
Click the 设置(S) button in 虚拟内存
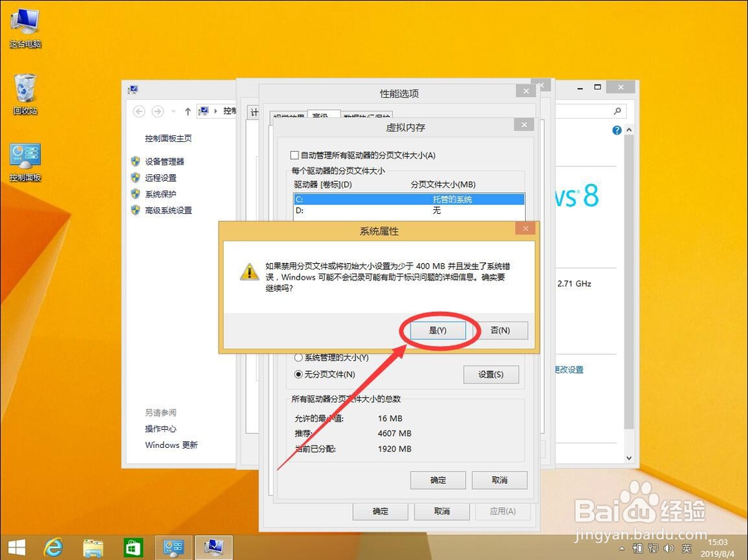pyautogui.click(x=491, y=374)
